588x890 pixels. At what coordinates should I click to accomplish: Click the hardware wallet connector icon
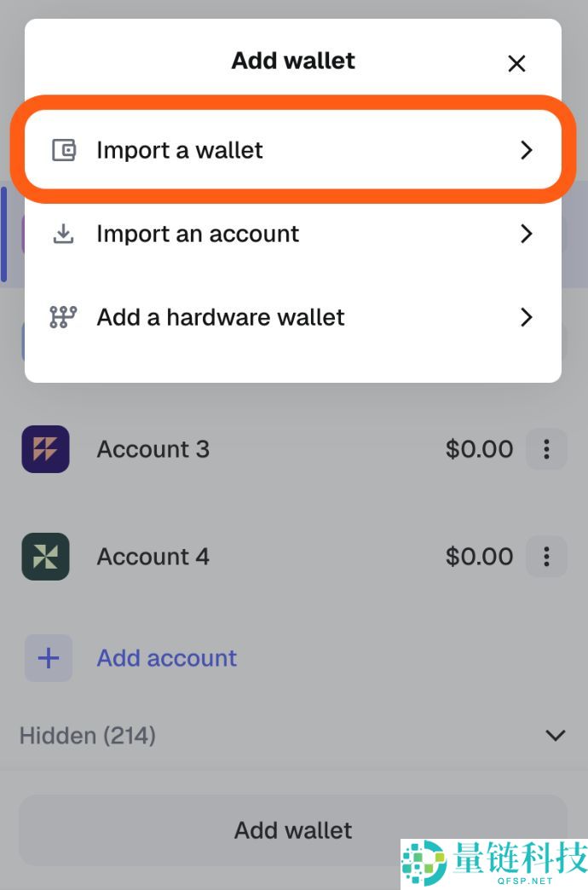point(62,317)
